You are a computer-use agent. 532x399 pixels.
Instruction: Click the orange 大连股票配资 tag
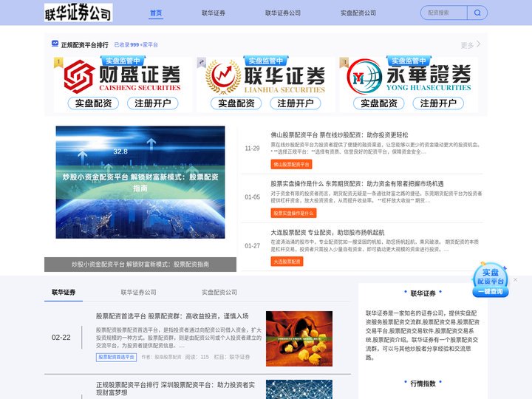(287, 262)
